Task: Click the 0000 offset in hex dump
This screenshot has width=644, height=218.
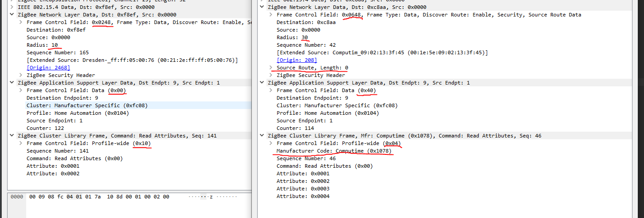Action: point(16,196)
